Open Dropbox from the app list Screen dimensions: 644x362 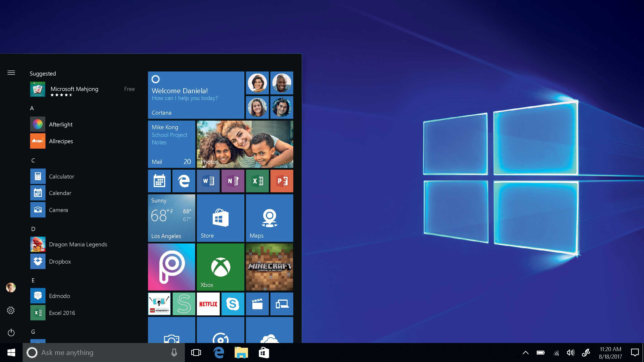[x=60, y=262]
